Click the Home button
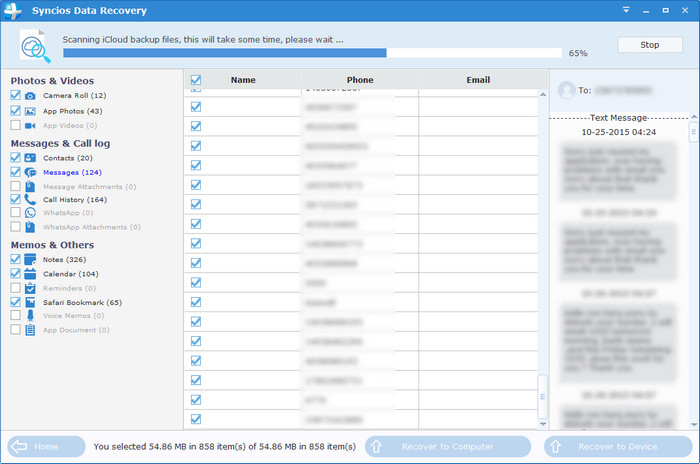 [x=46, y=447]
